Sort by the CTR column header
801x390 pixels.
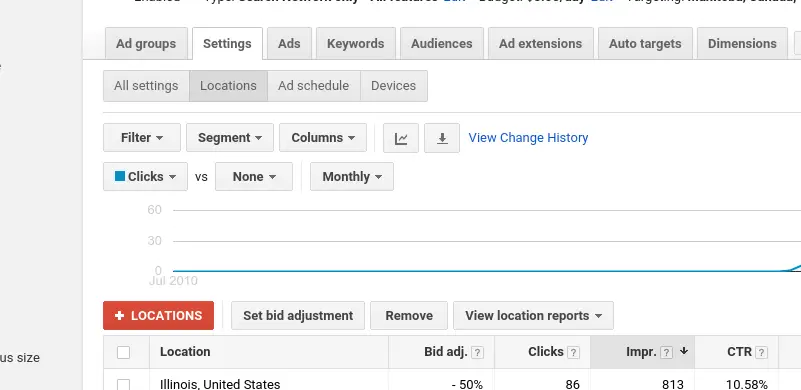click(x=739, y=352)
